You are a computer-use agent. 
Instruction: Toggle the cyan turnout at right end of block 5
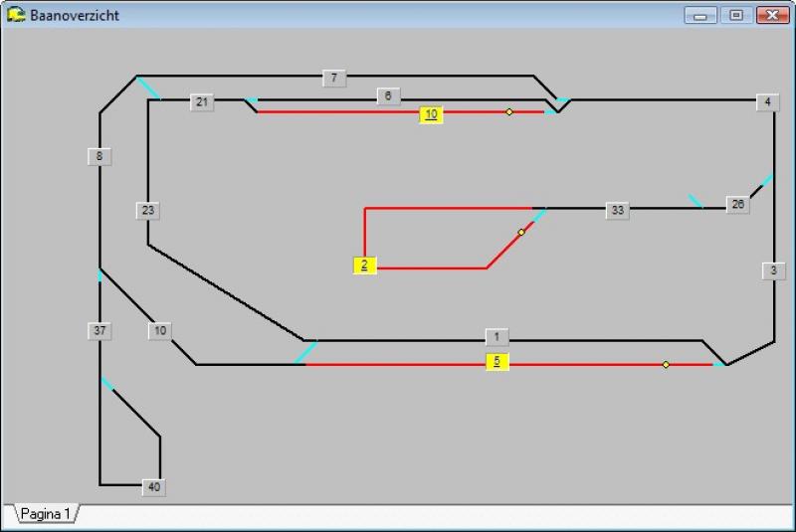pos(719,365)
